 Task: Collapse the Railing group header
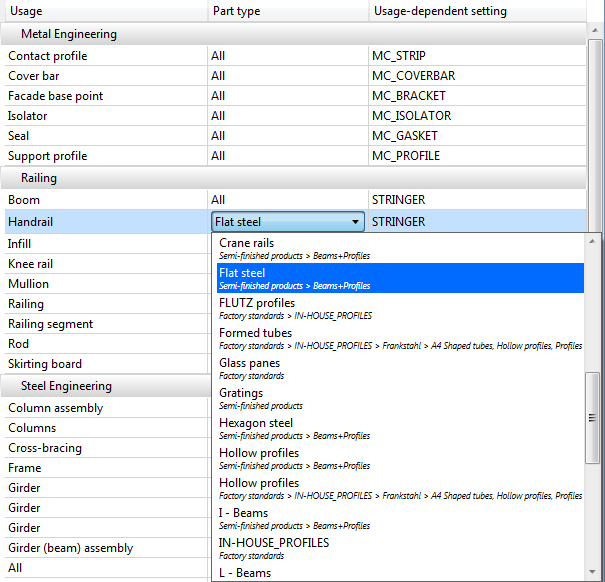tap(39, 178)
